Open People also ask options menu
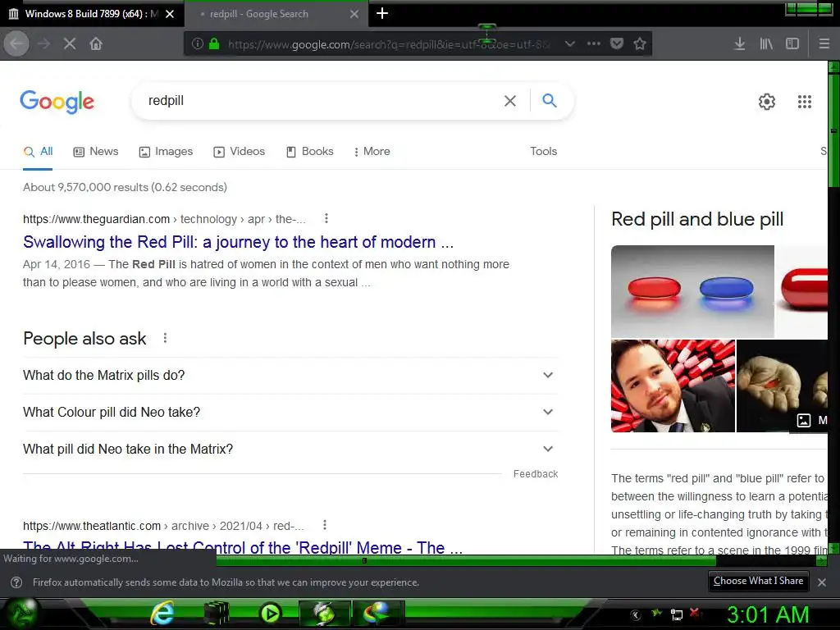 coord(165,338)
